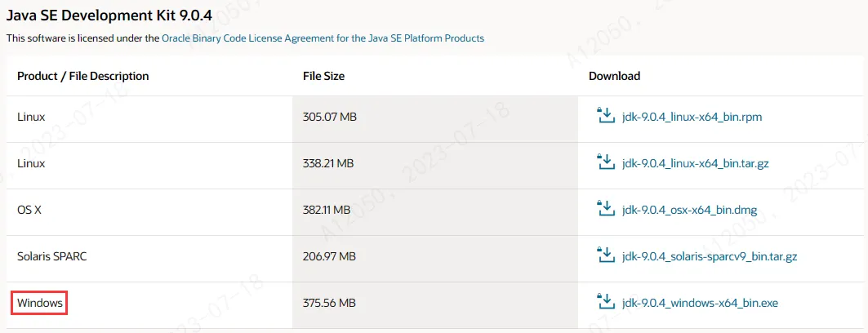
Task: Download jdk-9.0.4_osx-x64_bin.dmg
Action: (688, 211)
